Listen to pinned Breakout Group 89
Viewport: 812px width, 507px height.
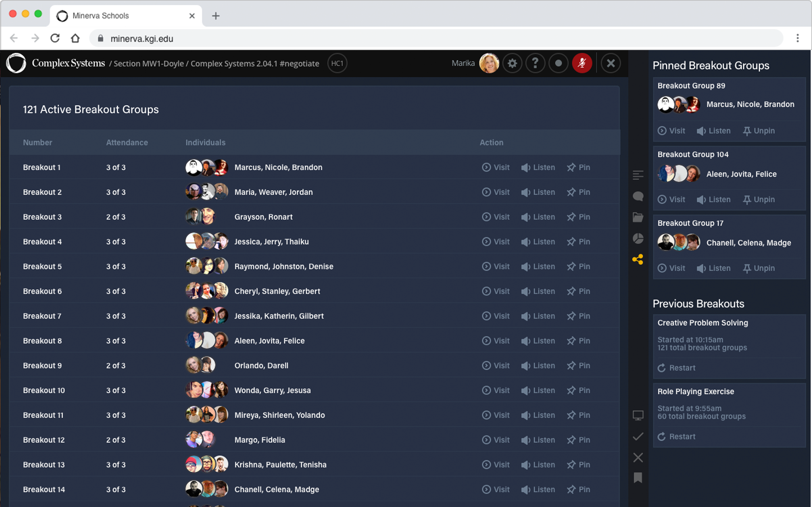713,131
